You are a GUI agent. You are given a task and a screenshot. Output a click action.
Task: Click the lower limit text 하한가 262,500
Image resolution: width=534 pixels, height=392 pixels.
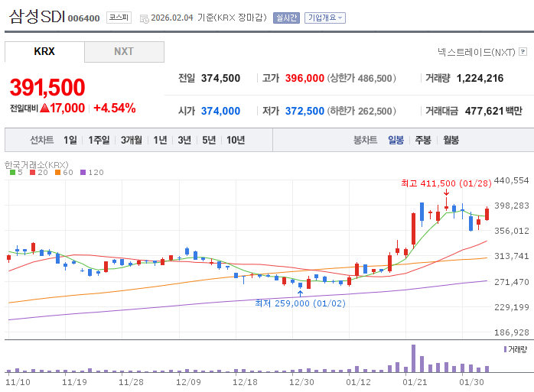361,111
